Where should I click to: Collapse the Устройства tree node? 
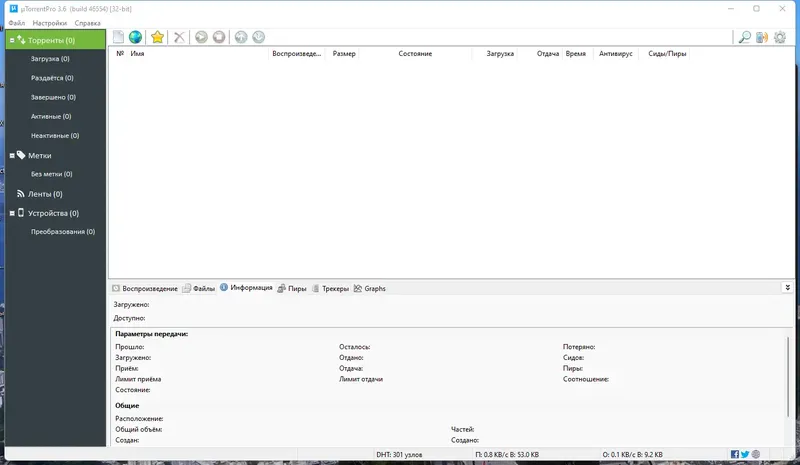12,213
